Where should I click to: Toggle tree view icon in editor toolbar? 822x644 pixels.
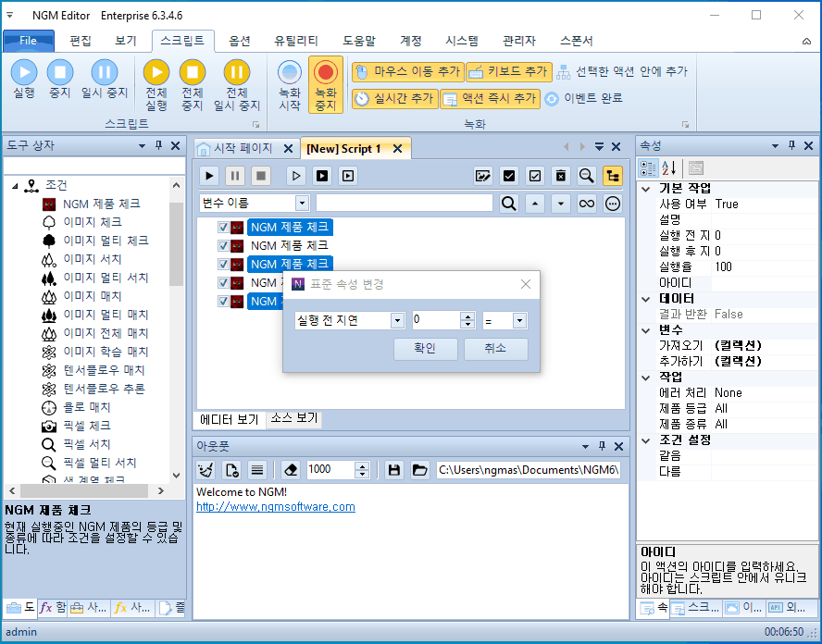coord(612,176)
